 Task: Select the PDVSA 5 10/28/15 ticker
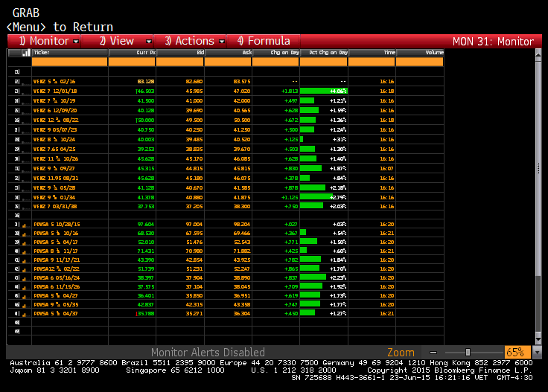click(56, 224)
